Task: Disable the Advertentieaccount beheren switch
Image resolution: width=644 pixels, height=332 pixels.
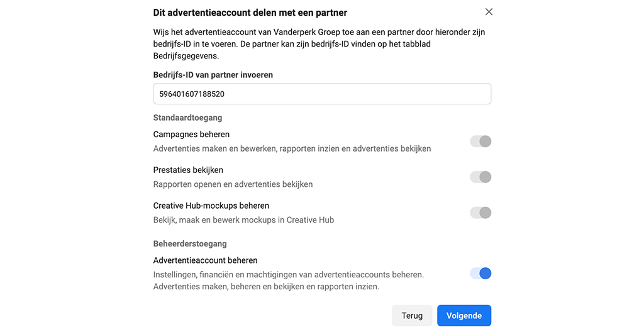Action: [x=480, y=274]
